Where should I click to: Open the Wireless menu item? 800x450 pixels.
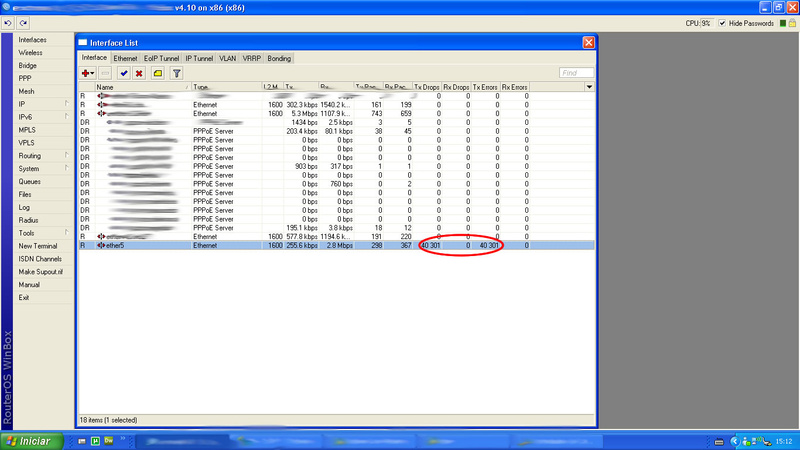coord(31,53)
